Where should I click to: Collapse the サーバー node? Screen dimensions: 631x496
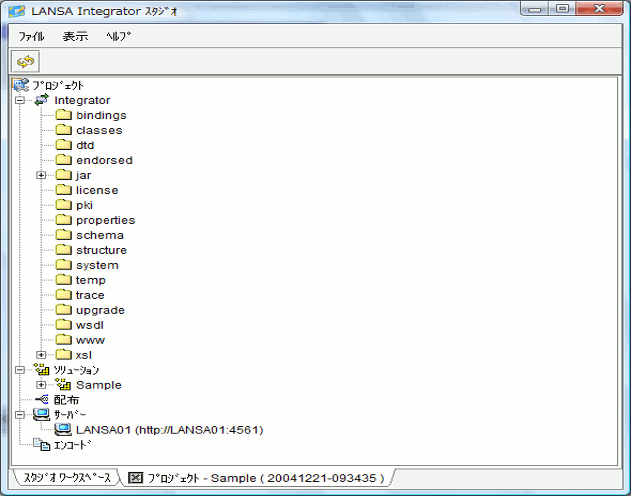pyautogui.click(x=19, y=415)
